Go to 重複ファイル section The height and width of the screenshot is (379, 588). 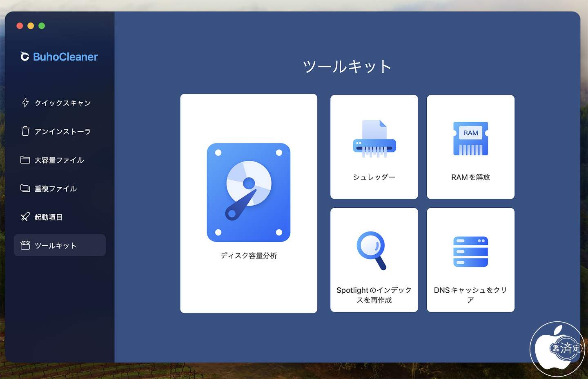(x=60, y=188)
